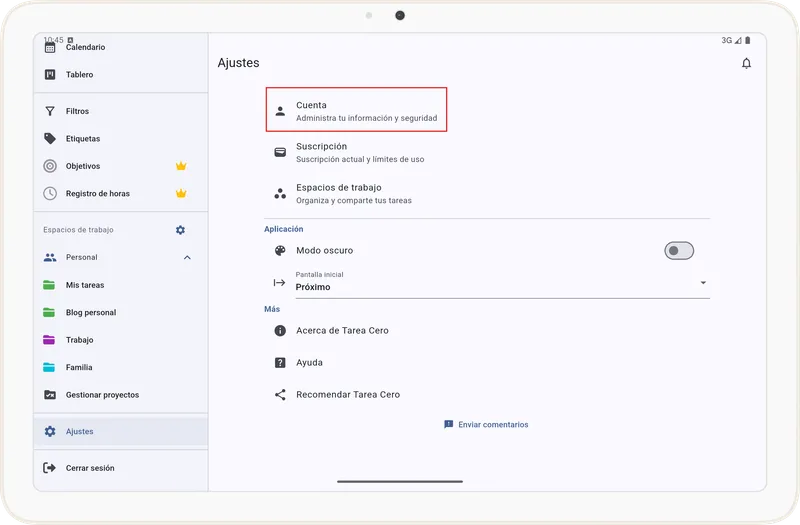Open Acerca de Tarea Cero
This screenshot has height=525, width=800.
click(x=342, y=331)
